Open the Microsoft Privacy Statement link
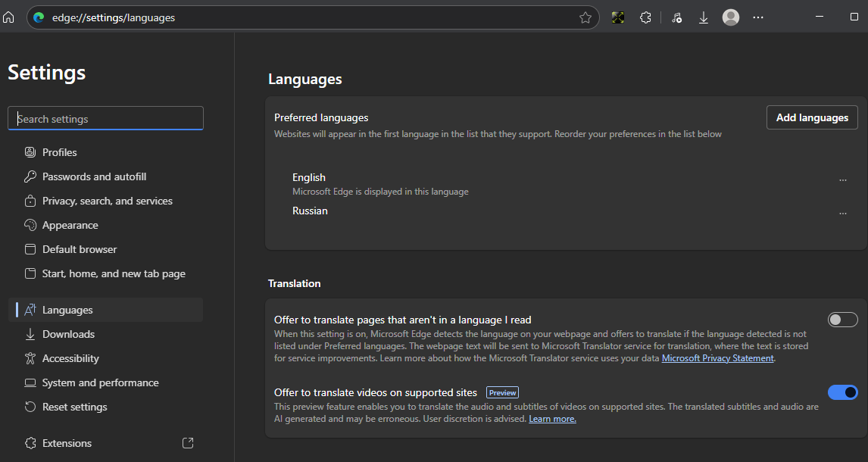Image resolution: width=868 pixels, height=462 pixels. click(717, 358)
